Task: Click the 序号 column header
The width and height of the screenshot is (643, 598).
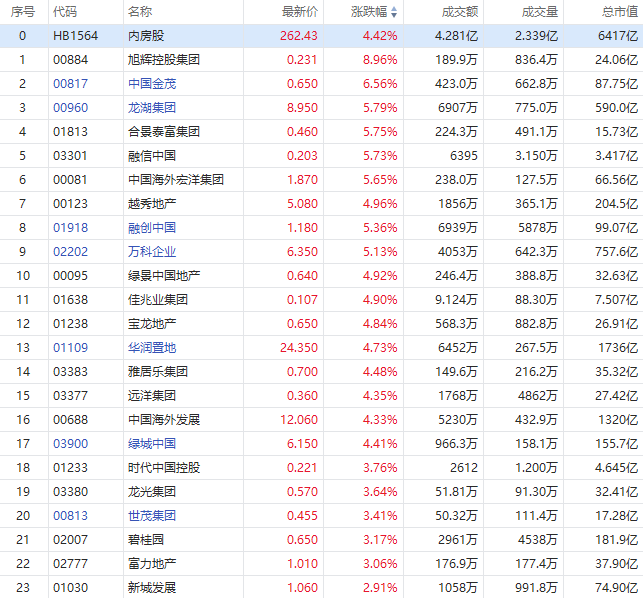Action: pyautogui.click(x=23, y=12)
